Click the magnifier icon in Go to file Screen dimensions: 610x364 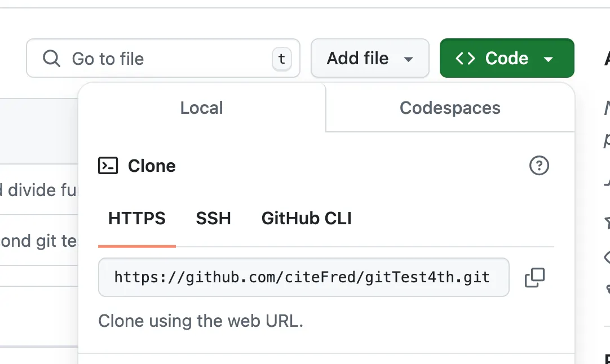click(x=51, y=59)
